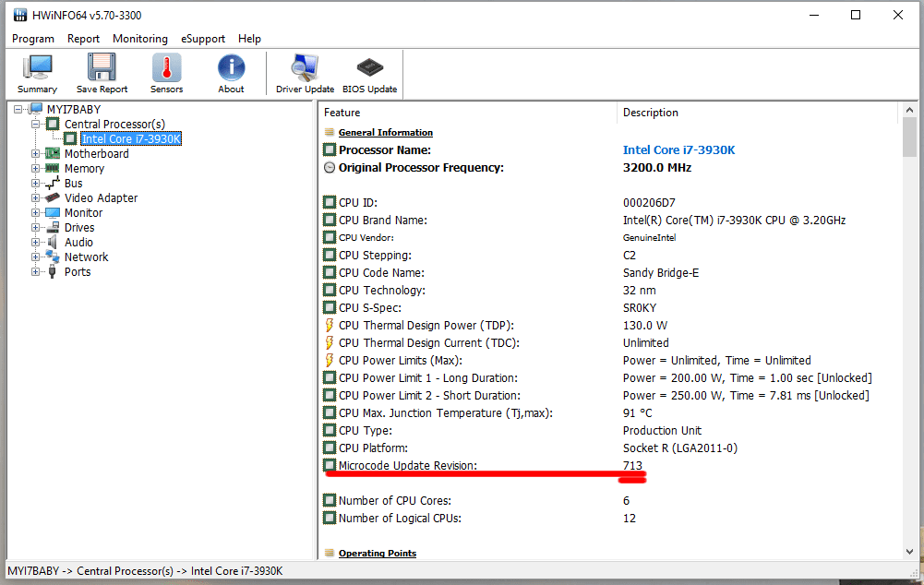Viewport: 924px width, 585px height.
Task: Click the Monitor tree icon
Action: [53, 212]
